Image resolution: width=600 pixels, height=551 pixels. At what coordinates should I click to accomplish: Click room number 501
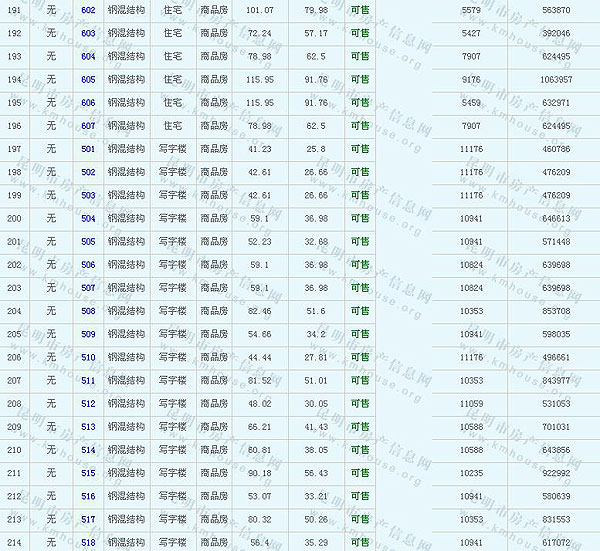[x=88, y=149]
